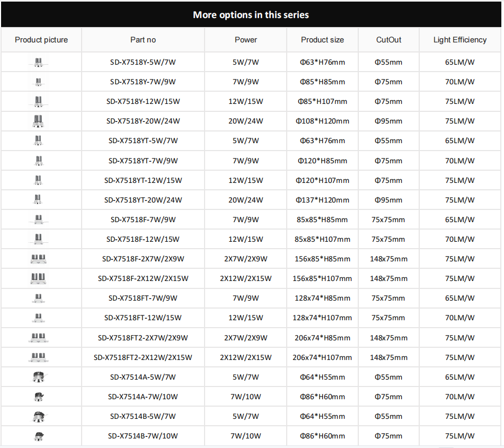Image resolution: width=504 pixels, height=448 pixels.
Task: Click the SD-X7514A-5W/7W product picture
Action: coord(39,377)
